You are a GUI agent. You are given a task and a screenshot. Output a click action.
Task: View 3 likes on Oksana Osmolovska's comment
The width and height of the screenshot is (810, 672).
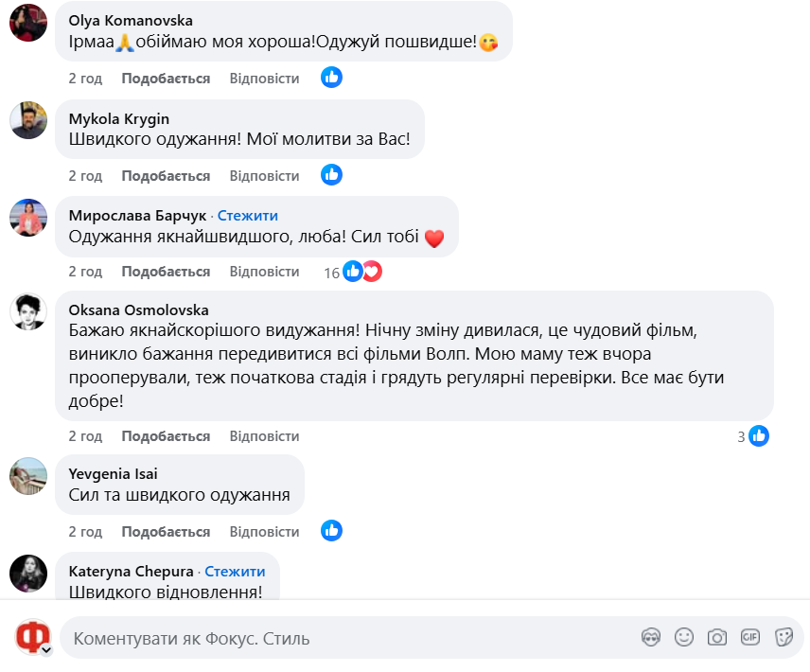click(x=753, y=436)
